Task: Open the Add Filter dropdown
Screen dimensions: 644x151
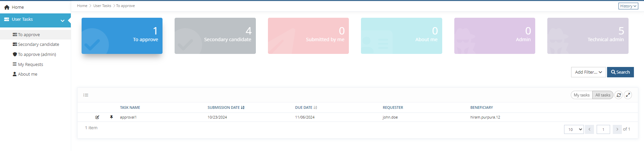Action: [x=588, y=72]
